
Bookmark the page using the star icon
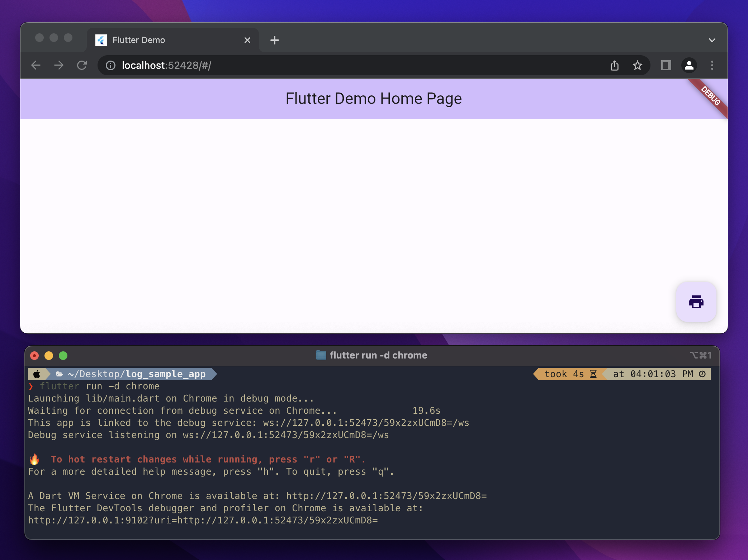[638, 65]
